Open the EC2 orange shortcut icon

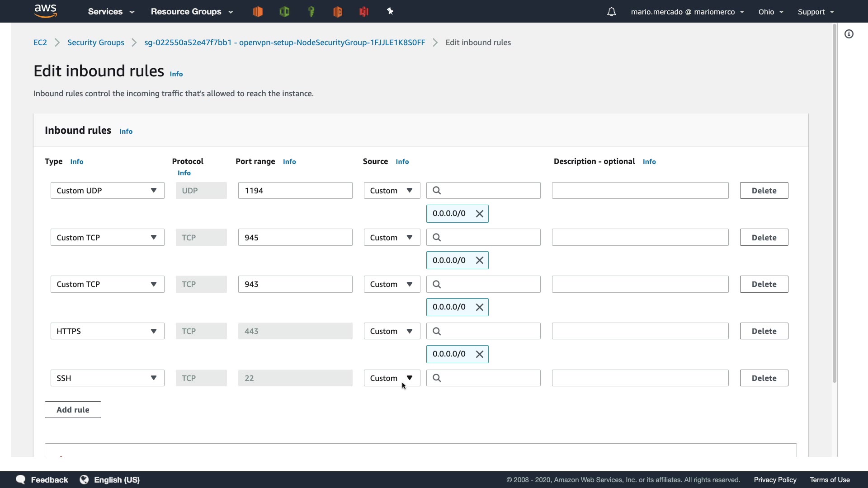[x=258, y=12]
